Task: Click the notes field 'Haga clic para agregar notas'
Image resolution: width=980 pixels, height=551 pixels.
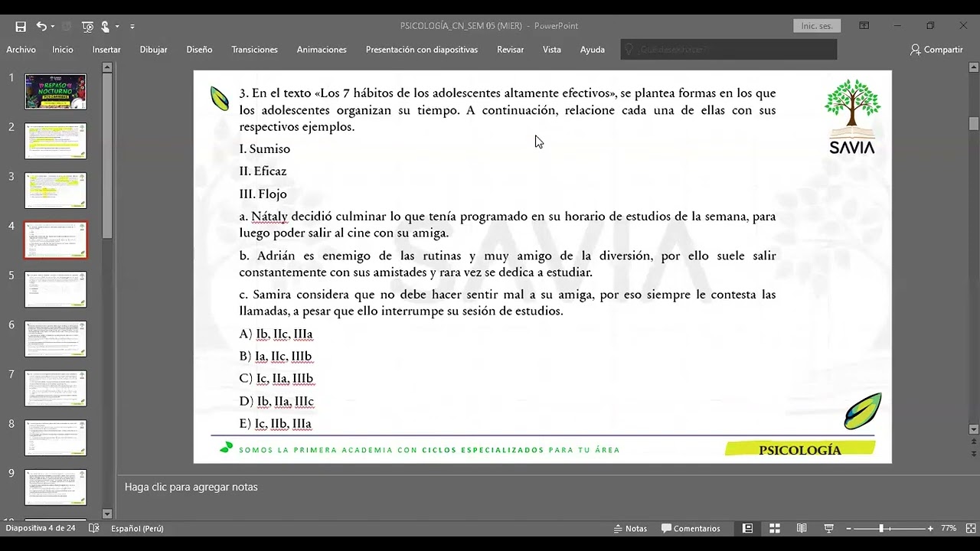Action: tap(191, 487)
